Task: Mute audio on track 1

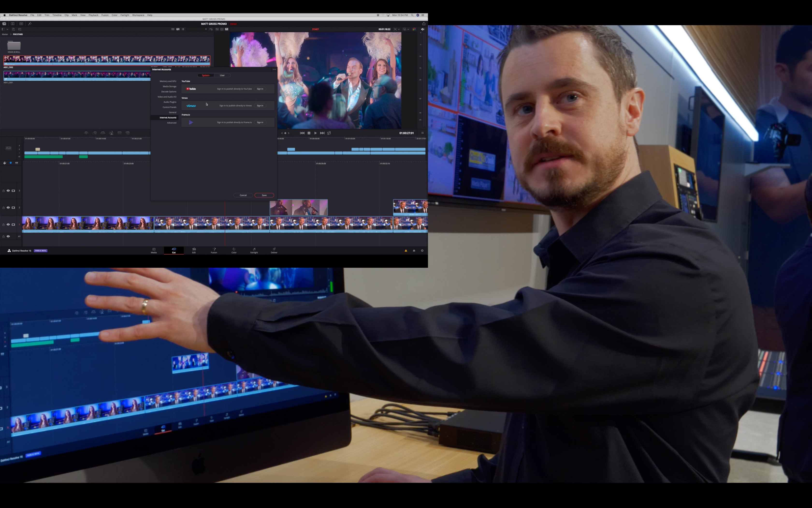Action: pyautogui.click(x=8, y=224)
